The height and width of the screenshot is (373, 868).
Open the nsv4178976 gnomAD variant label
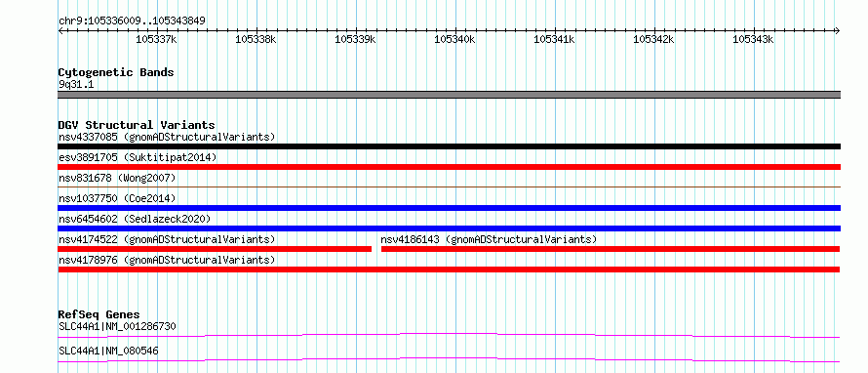(167, 260)
